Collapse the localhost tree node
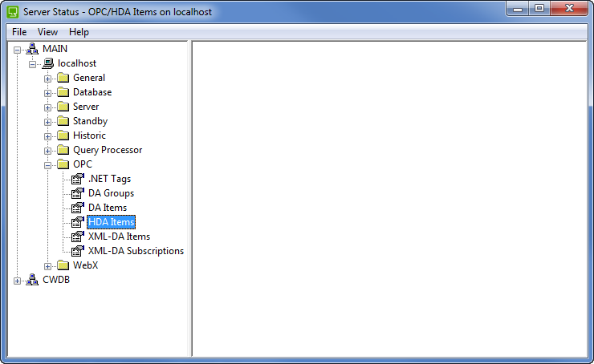The height and width of the screenshot is (364, 594). point(33,63)
